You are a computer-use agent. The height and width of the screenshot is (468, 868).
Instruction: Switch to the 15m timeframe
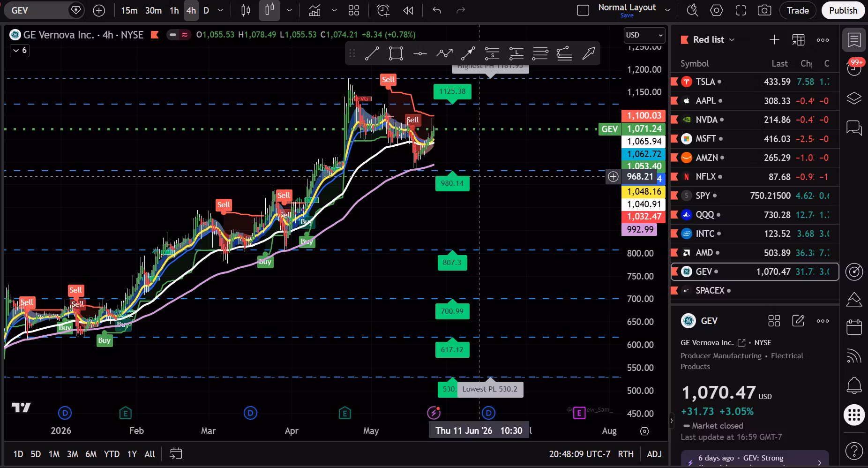click(x=129, y=10)
